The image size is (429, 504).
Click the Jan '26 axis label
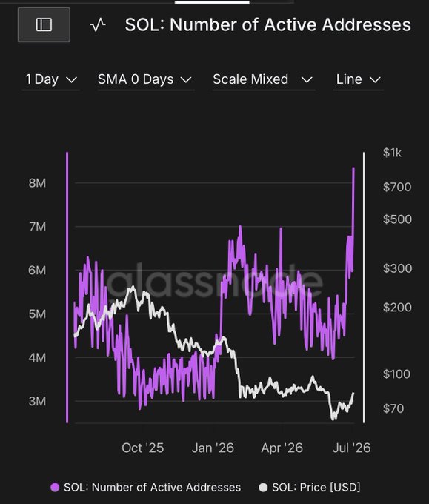point(213,448)
